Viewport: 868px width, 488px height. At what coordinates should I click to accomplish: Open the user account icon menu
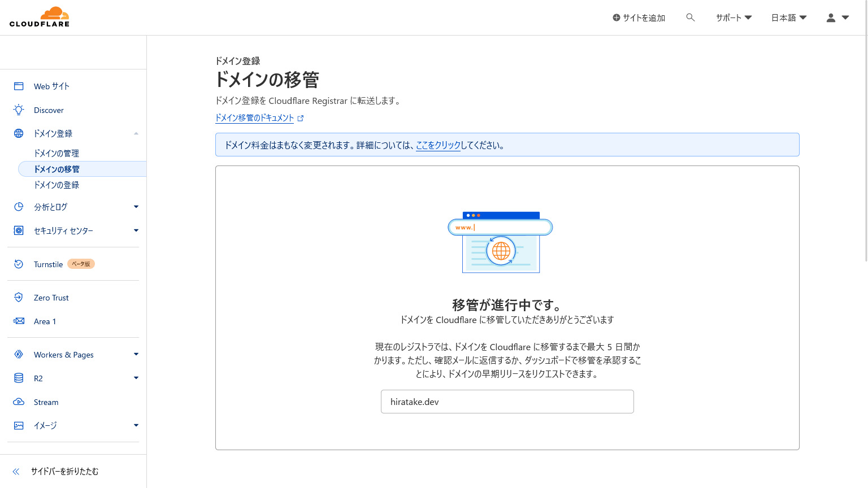coord(831,18)
